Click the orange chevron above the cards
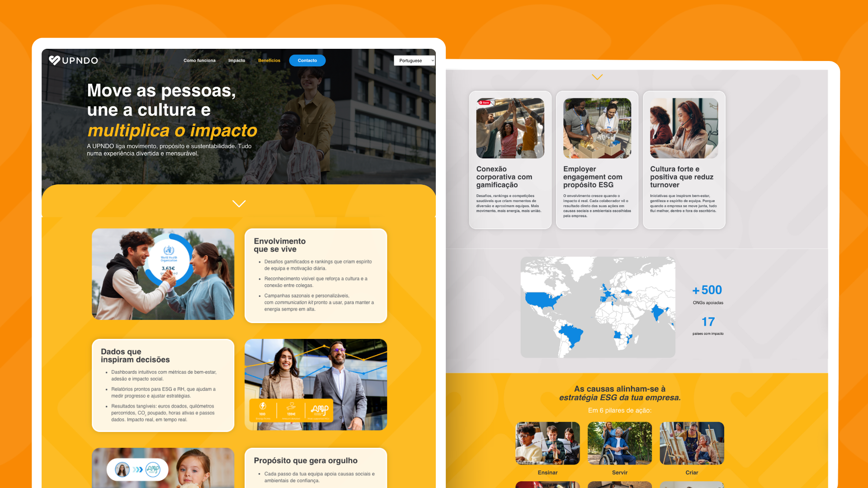The width and height of the screenshot is (868, 488). pos(597,77)
